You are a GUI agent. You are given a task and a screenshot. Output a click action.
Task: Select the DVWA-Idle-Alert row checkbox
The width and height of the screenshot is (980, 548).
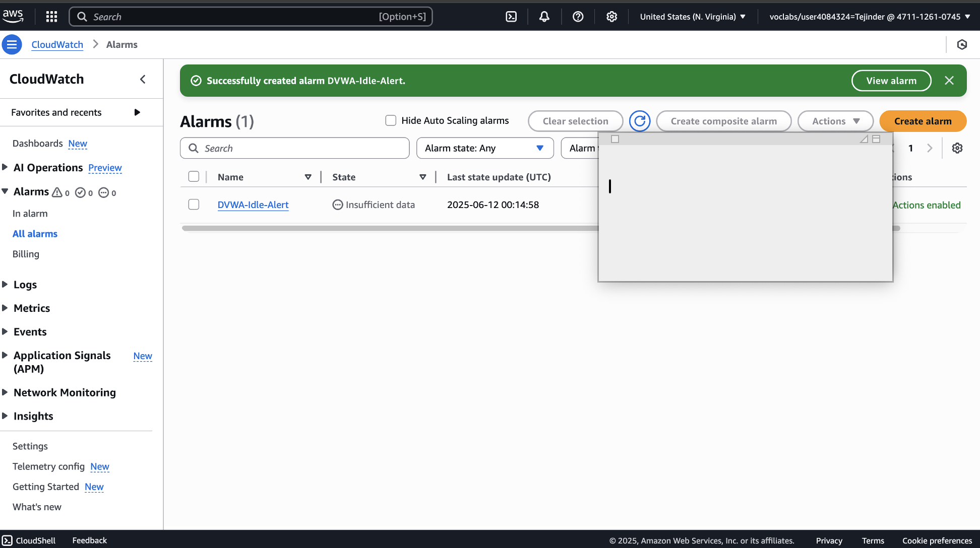pos(194,204)
